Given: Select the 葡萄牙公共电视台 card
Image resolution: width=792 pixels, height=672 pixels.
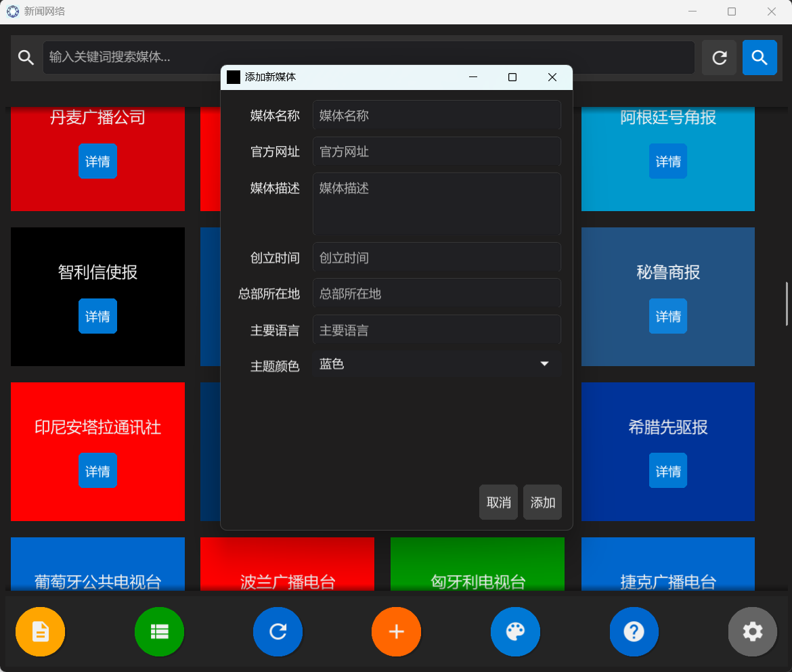Looking at the screenshot, I should [97, 564].
